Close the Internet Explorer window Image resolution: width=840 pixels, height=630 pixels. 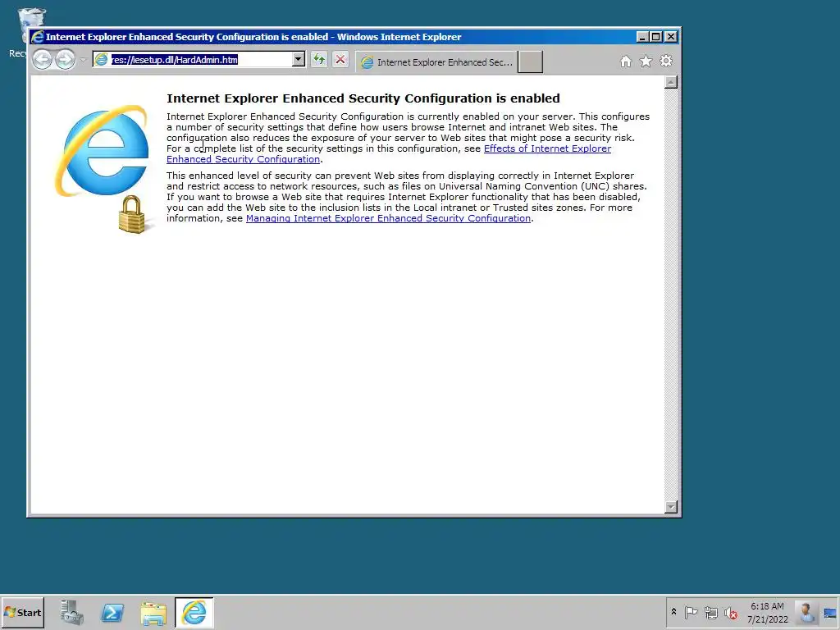pyautogui.click(x=671, y=37)
